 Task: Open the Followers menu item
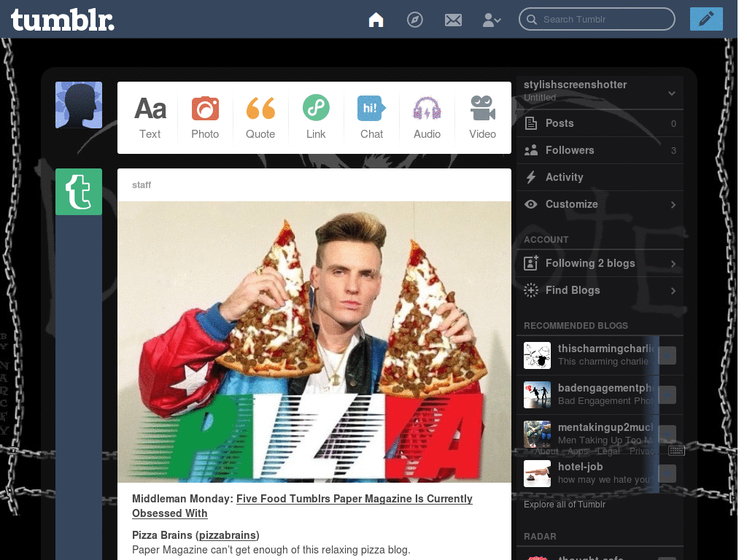(x=600, y=150)
